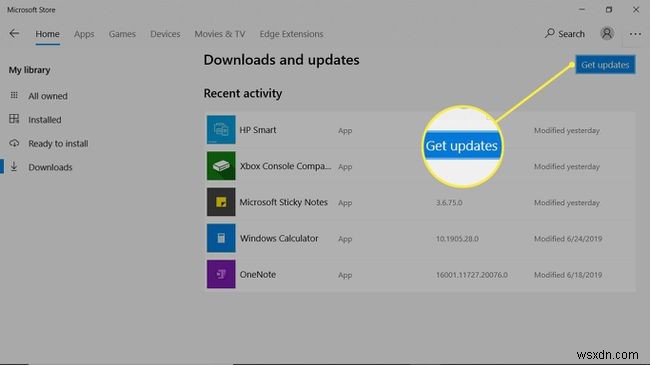Screen dimensions: 650x365
Task: Go back with the back arrow
Action: [x=14, y=34]
